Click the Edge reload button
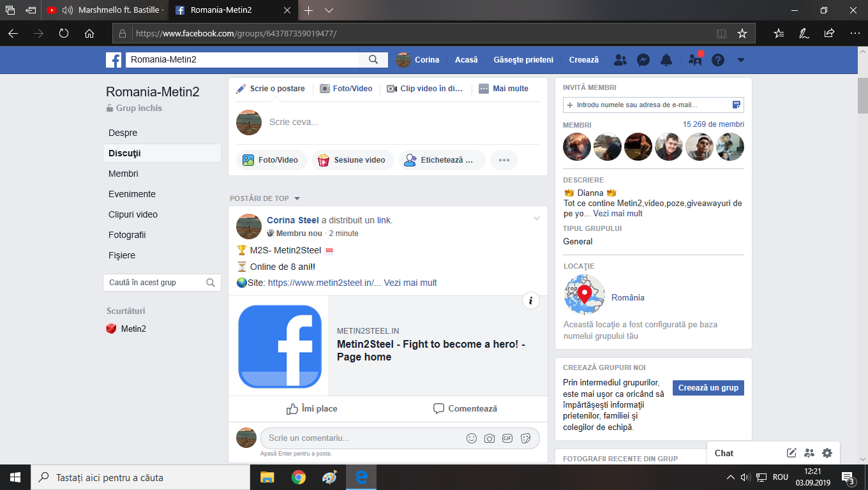 (x=64, y=33)
